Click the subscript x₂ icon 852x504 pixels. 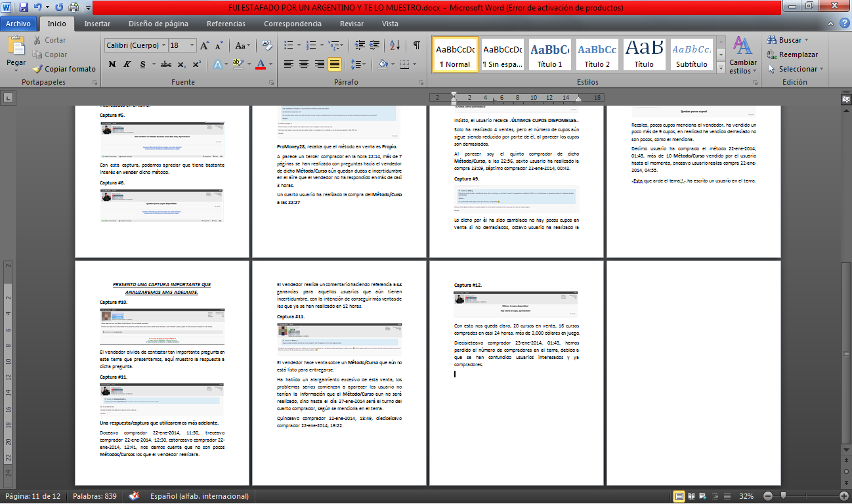point(182,64)
